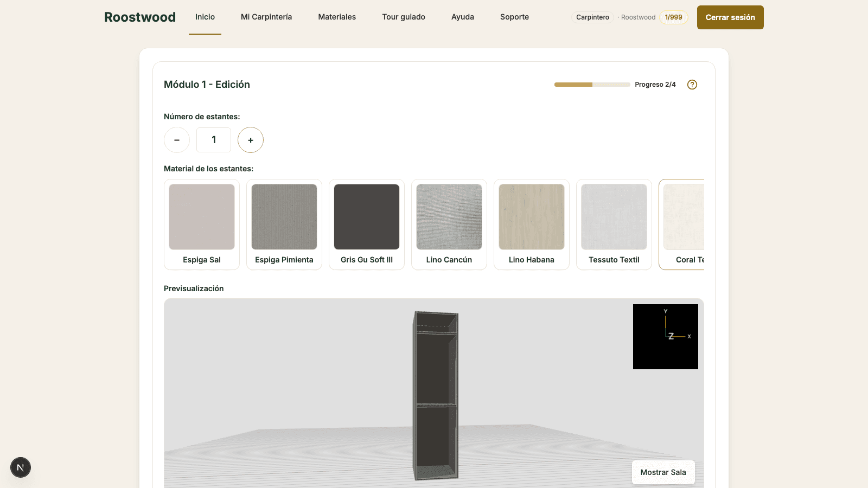Increase number of shelves with plus button
The width and height of the screenshot is (868, 488).
click(x=251, y=140)
